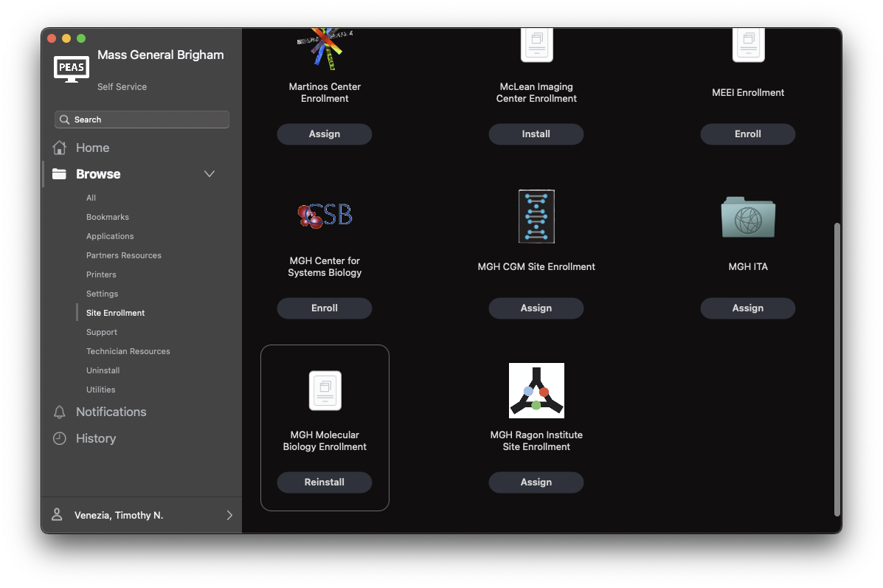Reinstall MGH Molecular Biology Enrollment
The height and width of the screenshot is (588, 883).
[325, 482]
